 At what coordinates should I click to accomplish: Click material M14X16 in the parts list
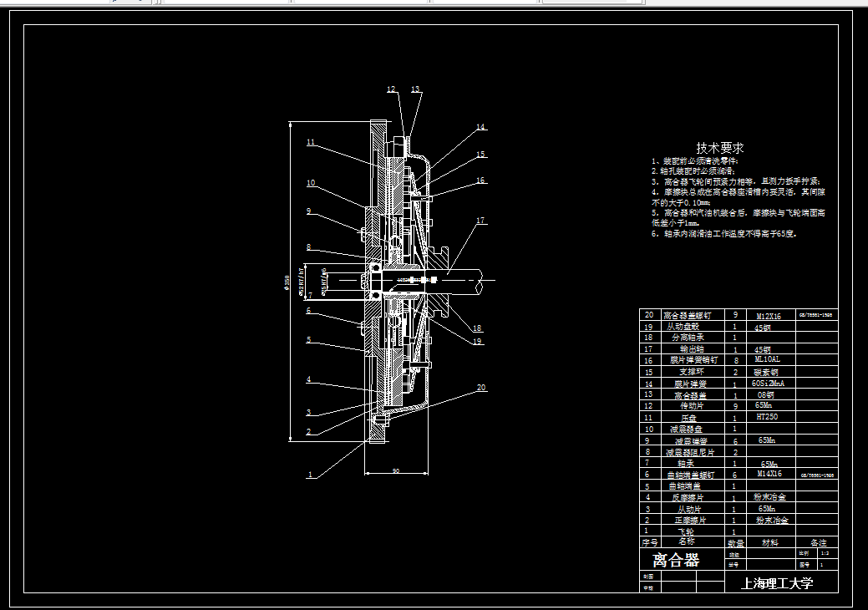coord(769,474)
